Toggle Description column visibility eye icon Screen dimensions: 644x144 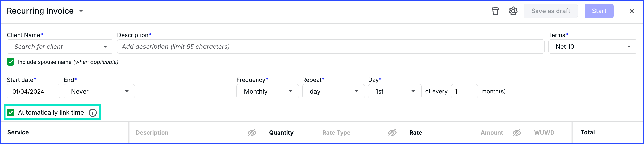coord(252,132)
